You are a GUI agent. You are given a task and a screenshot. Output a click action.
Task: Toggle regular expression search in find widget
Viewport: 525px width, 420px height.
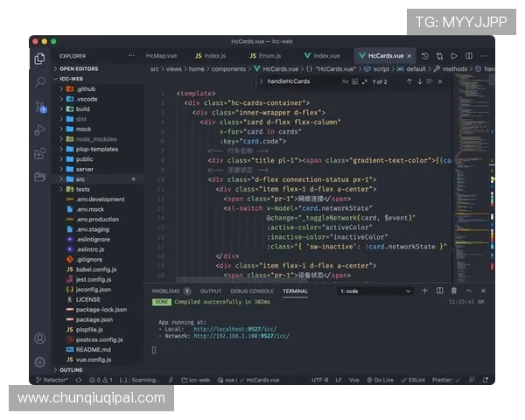click(x=365, y=81)
